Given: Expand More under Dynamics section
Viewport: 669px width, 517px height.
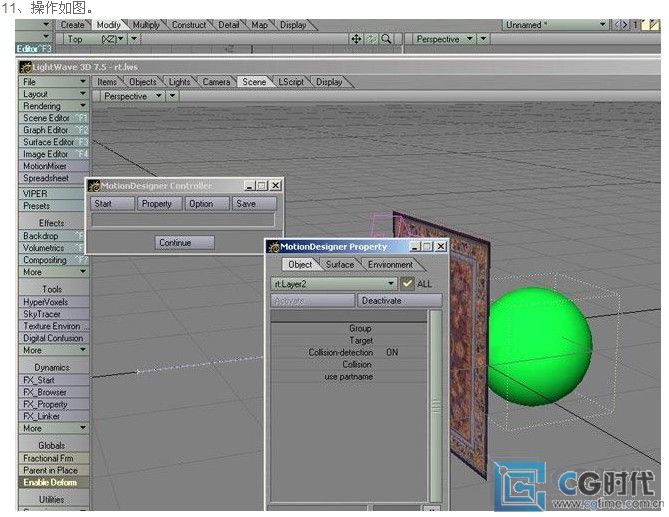Looking at the screenshot, I should click(x=54, y=428).
